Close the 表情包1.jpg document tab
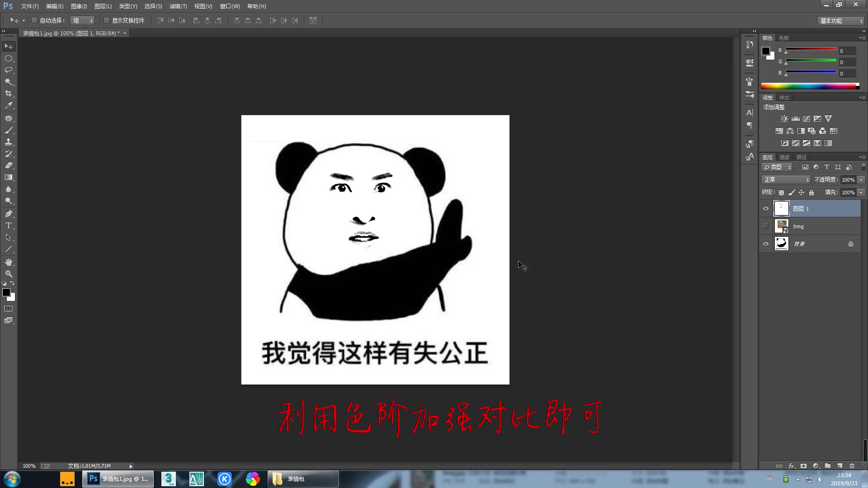 [125, 33]
